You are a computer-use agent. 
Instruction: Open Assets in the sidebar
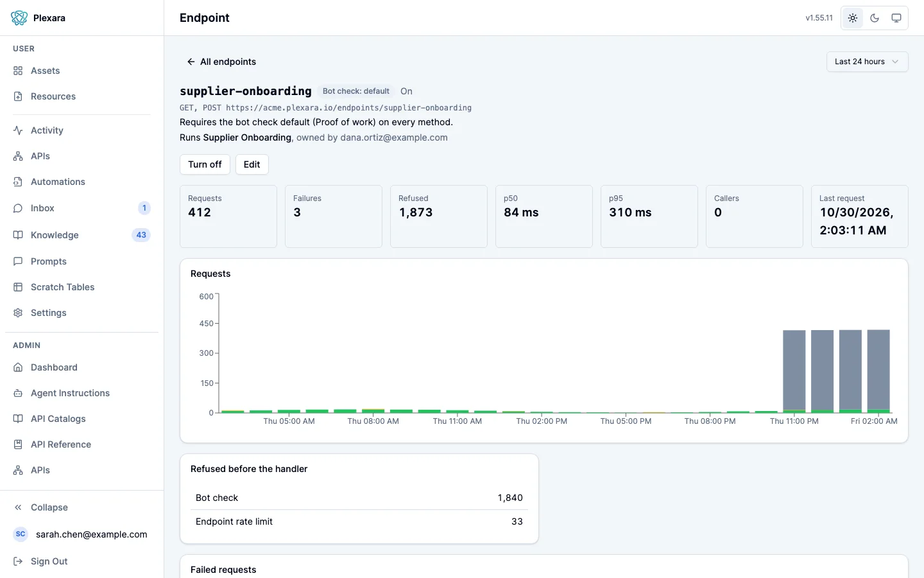81,71
